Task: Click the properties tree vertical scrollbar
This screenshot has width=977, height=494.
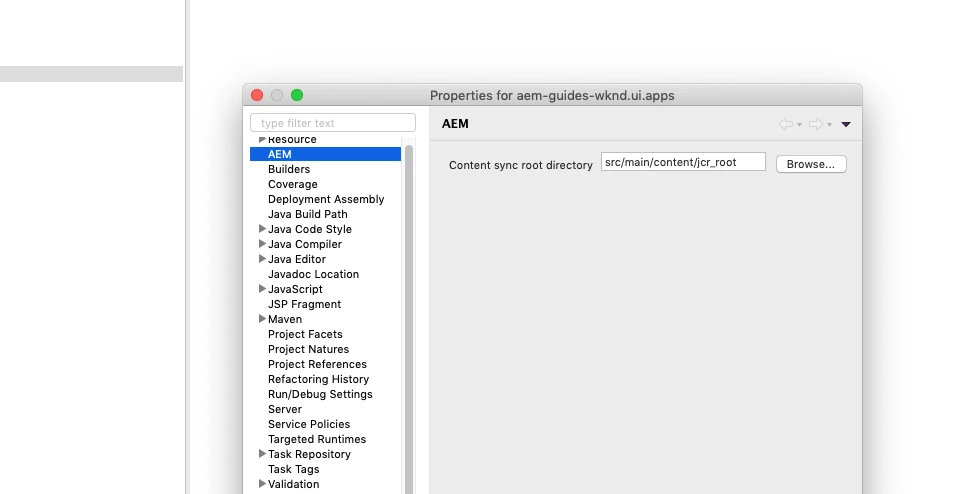Action: [x=409, y=318]
